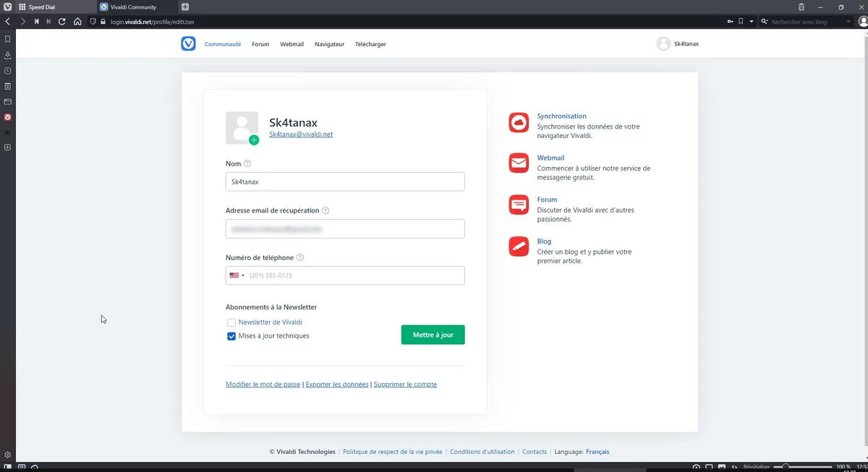
Task: Uncheck the Mises à jour techniques checkbox
Action: coord(231,336)
